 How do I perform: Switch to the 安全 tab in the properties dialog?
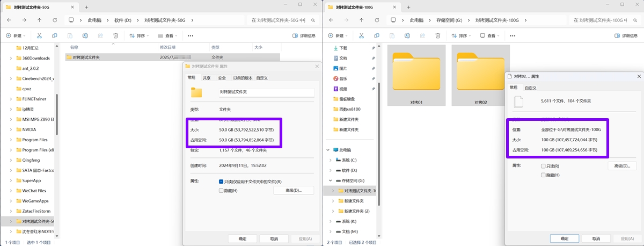222,78
